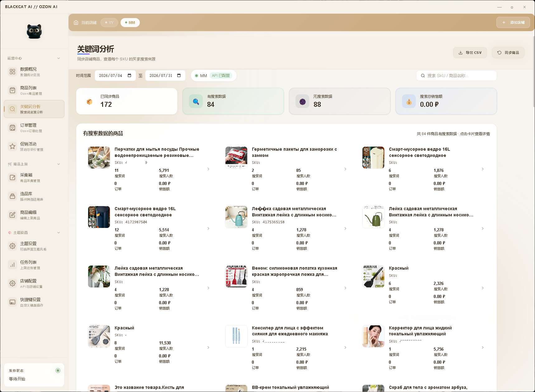The width and height of the screenshot is (535, 392).
Task: Open the green Лейка садовая watering can thumbnail
Action: tap(373, 217)
